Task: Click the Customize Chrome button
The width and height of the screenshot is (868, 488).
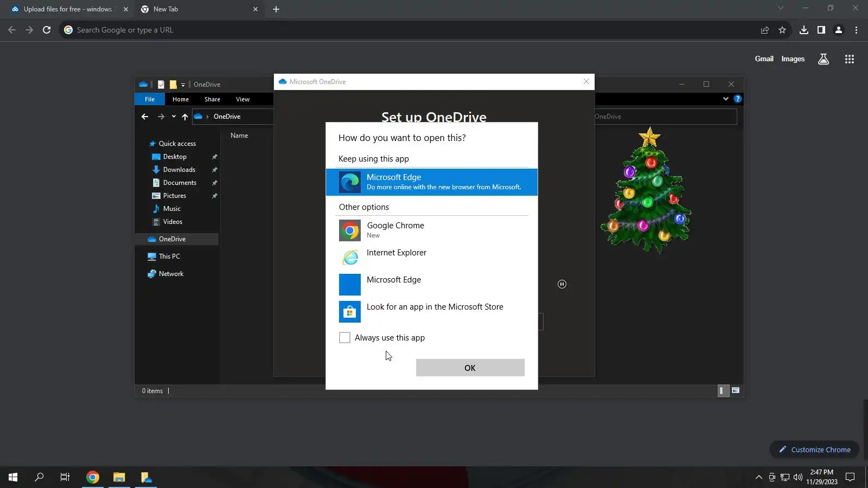Action: (x=814, y=450)
